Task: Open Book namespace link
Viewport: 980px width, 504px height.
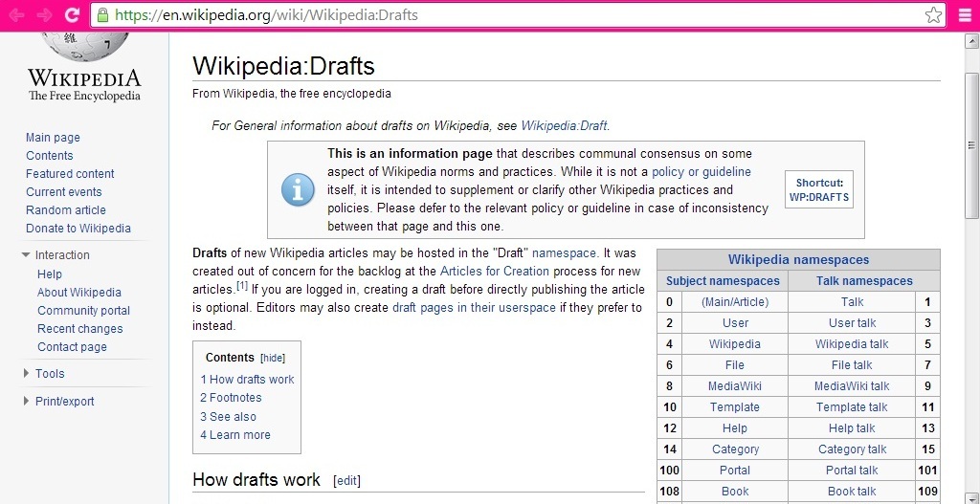Action: point(735,492)
